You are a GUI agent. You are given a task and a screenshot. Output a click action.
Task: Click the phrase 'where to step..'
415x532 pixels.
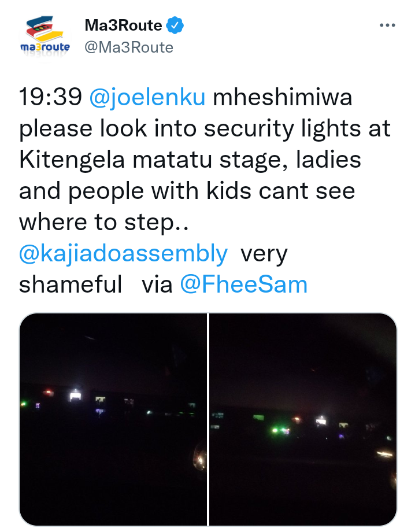pyautogui.click(x=104, y=223)
